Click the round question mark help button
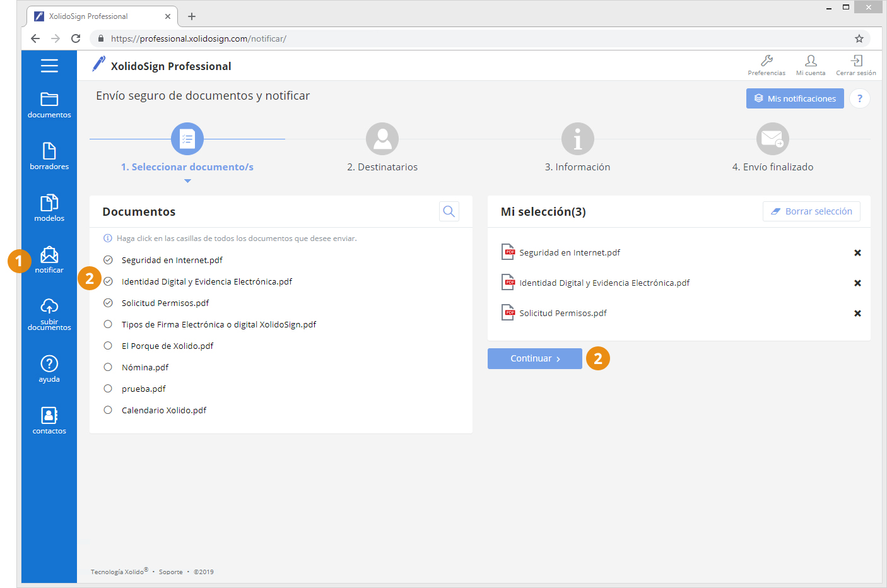The height and width of the screenshot is (588, 887). (x=859, y=98)
